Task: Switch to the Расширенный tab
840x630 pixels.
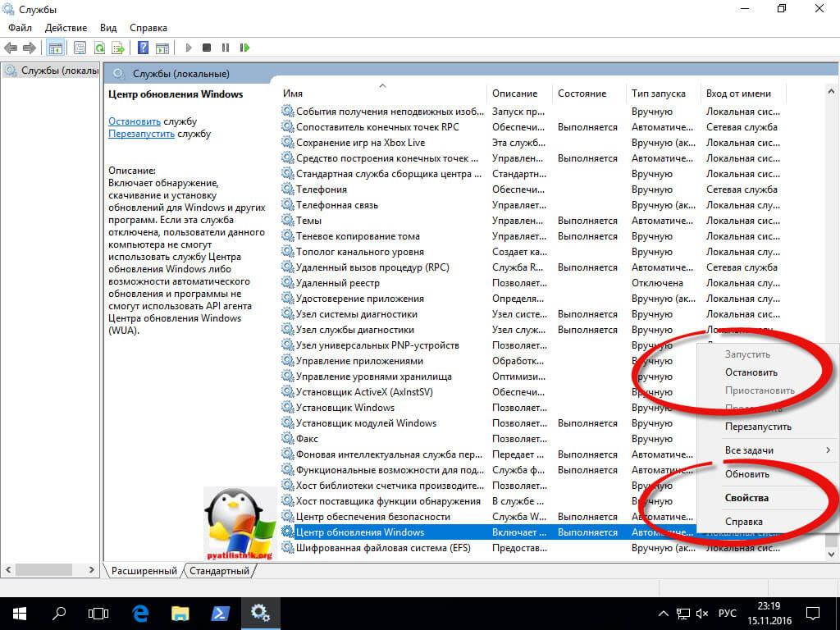Action: (x=144, y=571)
